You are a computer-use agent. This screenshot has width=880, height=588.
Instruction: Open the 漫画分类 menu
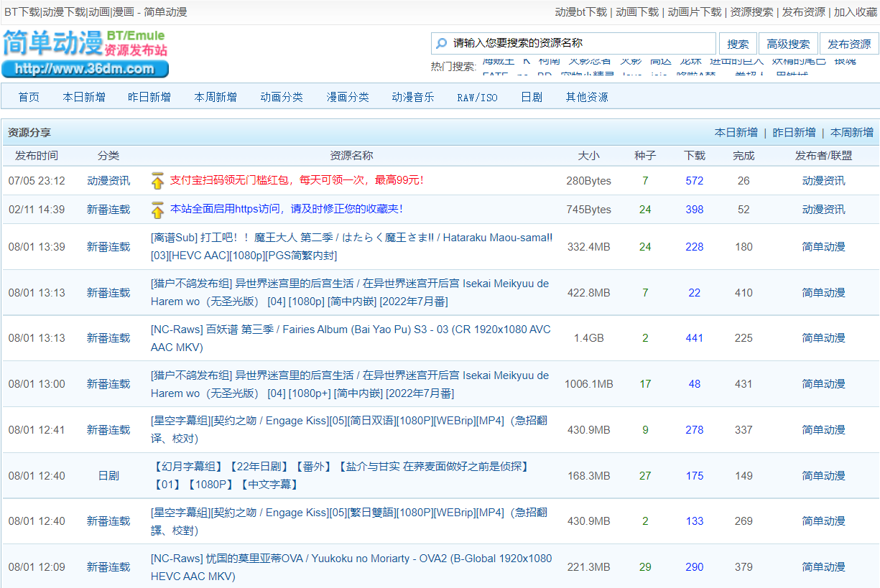pos(348,97)
